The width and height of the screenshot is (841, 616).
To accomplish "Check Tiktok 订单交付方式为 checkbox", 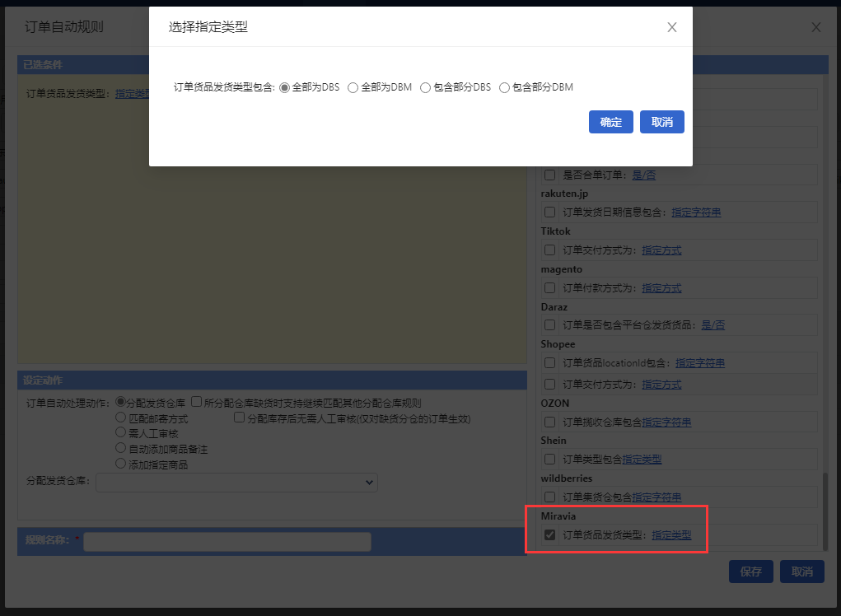I will coord(549,250).
